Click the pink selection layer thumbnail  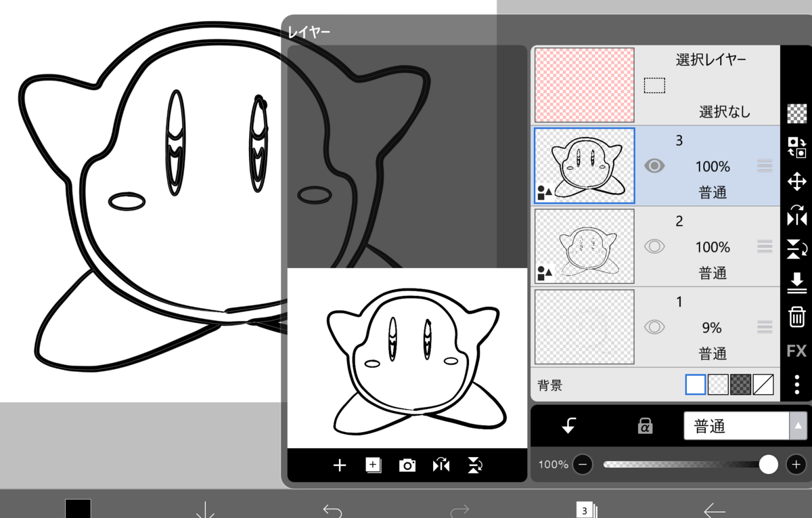click(585, 85)
